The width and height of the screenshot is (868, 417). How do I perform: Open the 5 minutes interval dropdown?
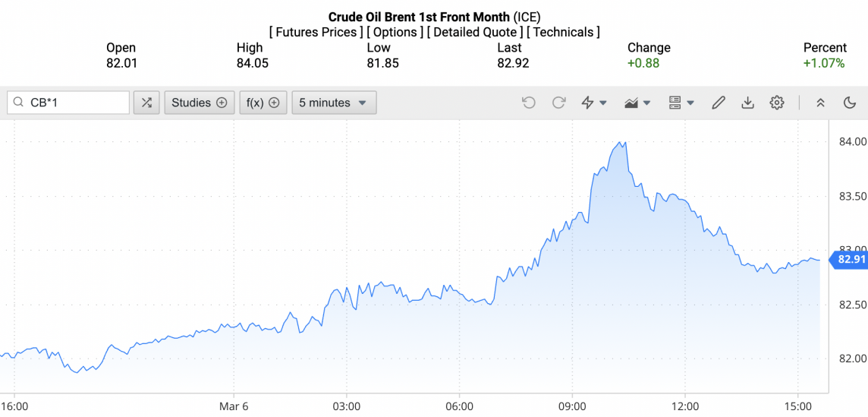click(334, 103)
